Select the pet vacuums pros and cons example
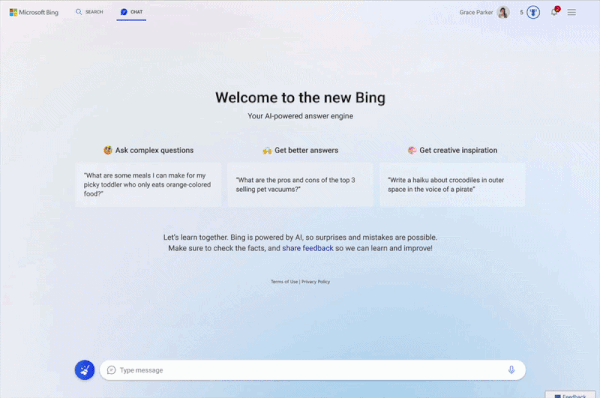 pyautogui.click(x=300, y=185)
